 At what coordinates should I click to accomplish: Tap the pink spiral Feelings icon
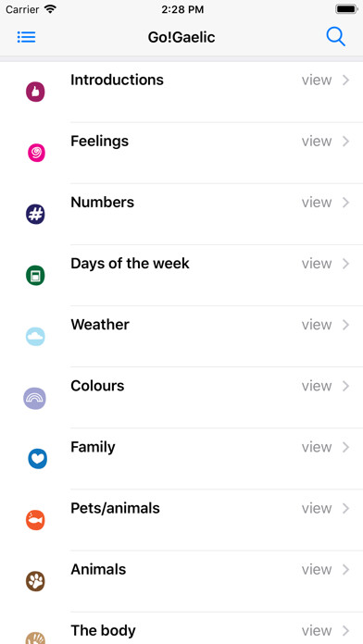click(x=36, y=153)
